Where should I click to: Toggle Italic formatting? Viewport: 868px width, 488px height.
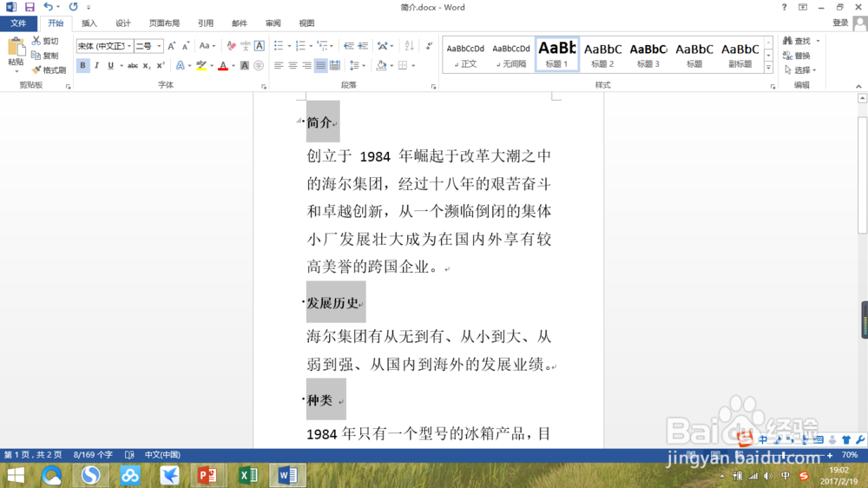(x=96, y=65)
